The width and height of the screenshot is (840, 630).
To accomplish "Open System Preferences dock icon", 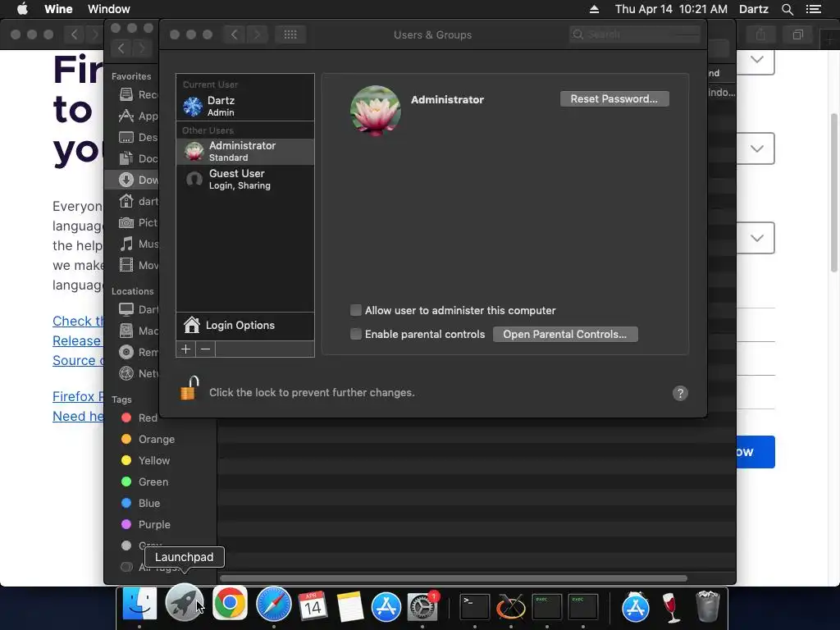I will 422,606.
